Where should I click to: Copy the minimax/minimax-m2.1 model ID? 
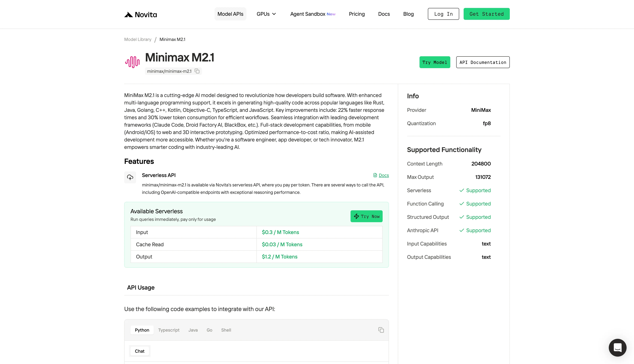pyautogui.click(x=197, y=71)
